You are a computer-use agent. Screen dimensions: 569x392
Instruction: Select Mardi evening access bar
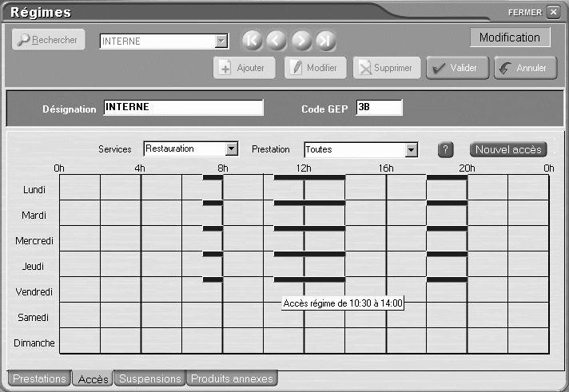pos(447,203)
